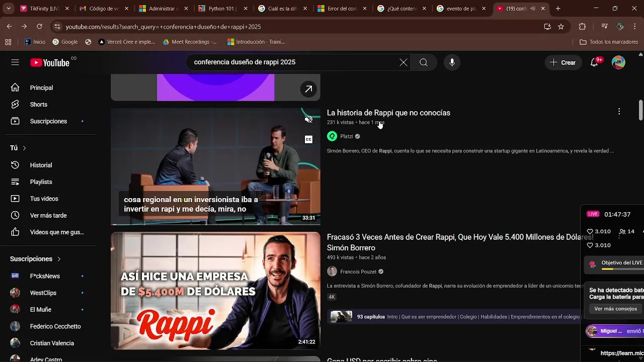Play the Así hice una empresa thumbnail

(x=215, y=291)
